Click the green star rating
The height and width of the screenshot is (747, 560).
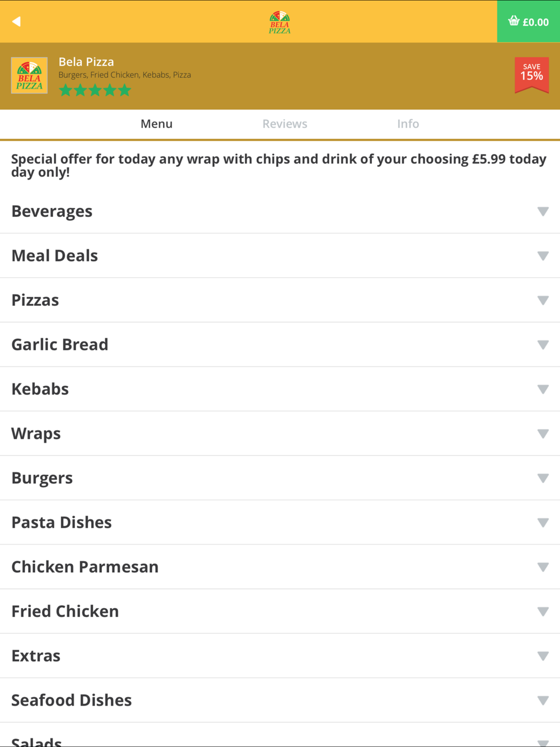point(95,90)
